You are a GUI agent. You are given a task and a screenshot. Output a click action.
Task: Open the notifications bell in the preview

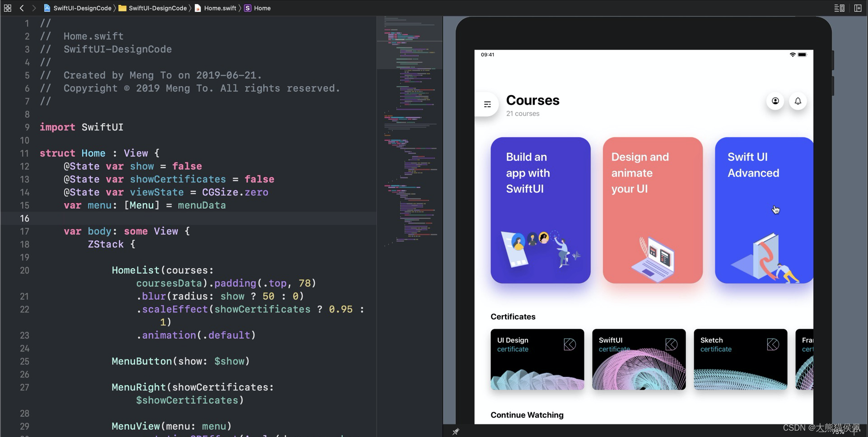point(798,101)
